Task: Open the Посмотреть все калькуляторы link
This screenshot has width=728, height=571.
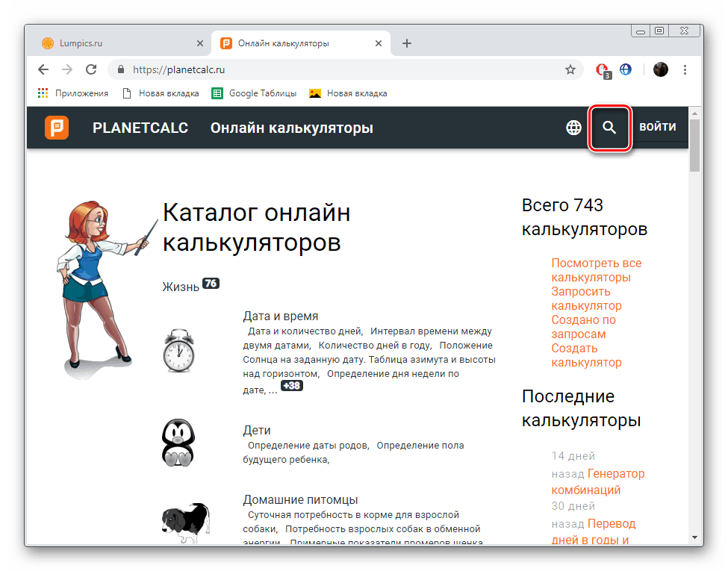Action: pos(596,270)
